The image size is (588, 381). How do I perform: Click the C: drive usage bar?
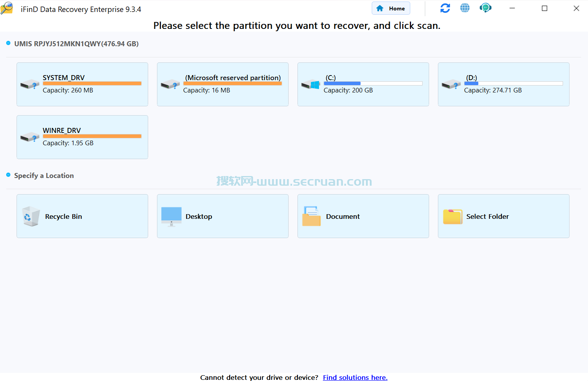tap(373, 83)
